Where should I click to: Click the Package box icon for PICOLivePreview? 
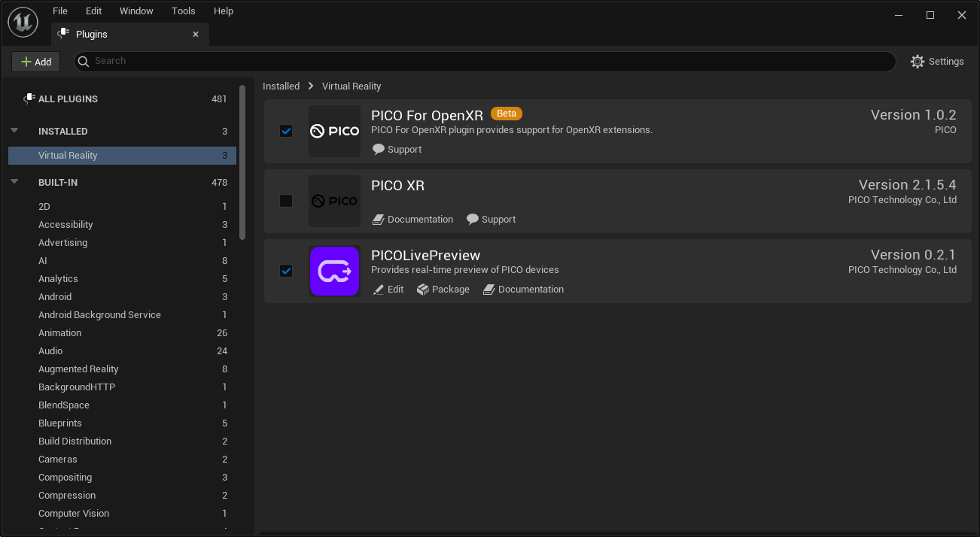click(423, 290)
